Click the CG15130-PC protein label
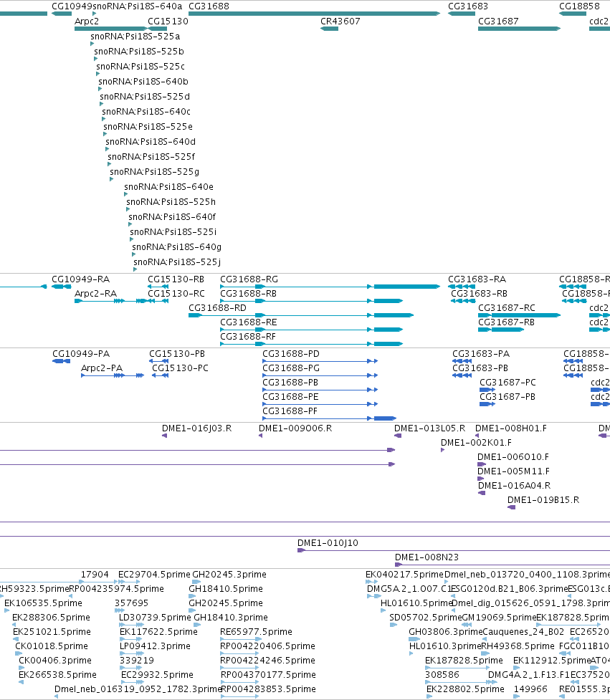The height and width of the screenshot is (700, 610). [x=181, y=368]
